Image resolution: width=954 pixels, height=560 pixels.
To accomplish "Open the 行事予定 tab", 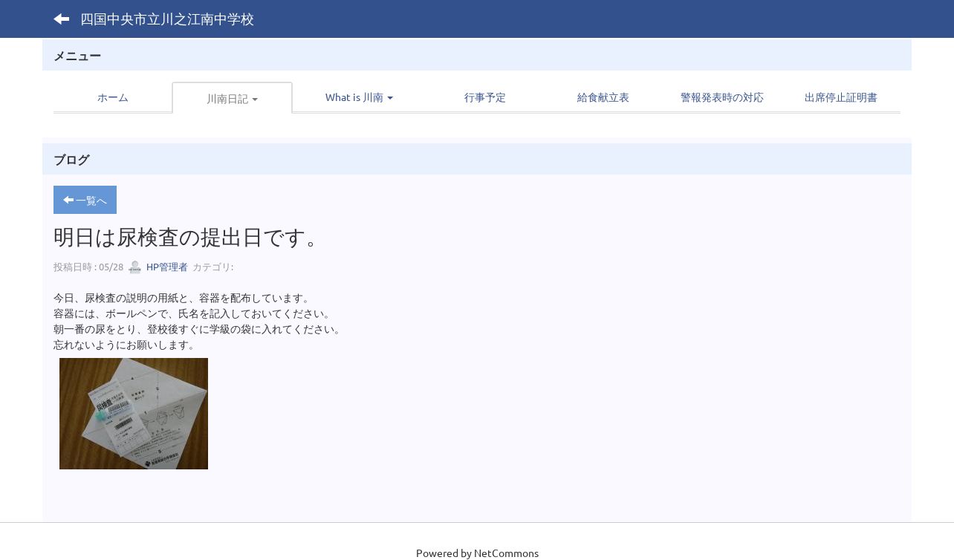I will [x=484, y=97].
